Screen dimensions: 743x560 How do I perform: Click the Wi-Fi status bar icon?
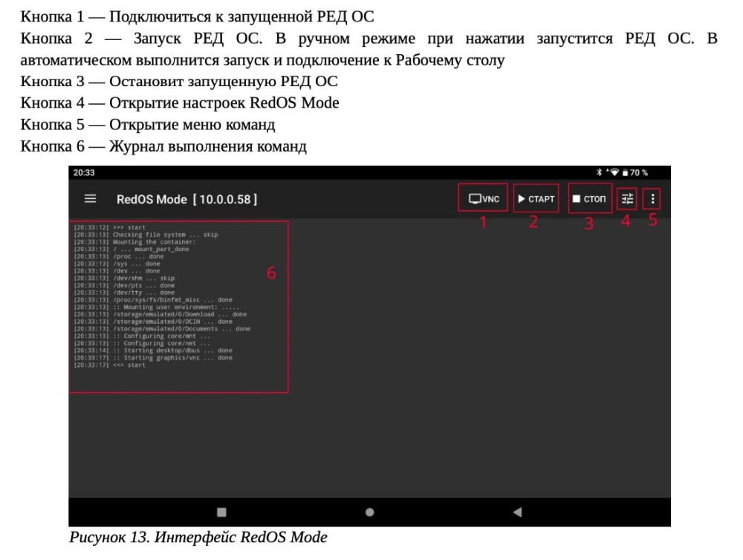click(614, 172)
